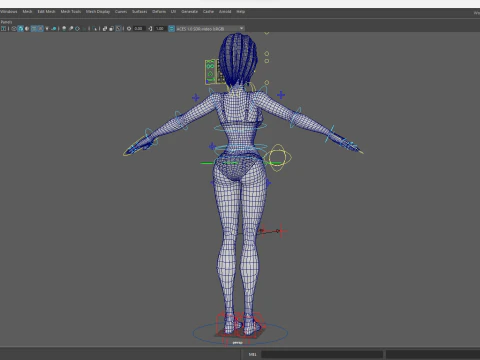Toggle Smooth Shade All in viewport toolbar
Image resolution: width=480 pixels, height=360 pixels.
(21, 29)
